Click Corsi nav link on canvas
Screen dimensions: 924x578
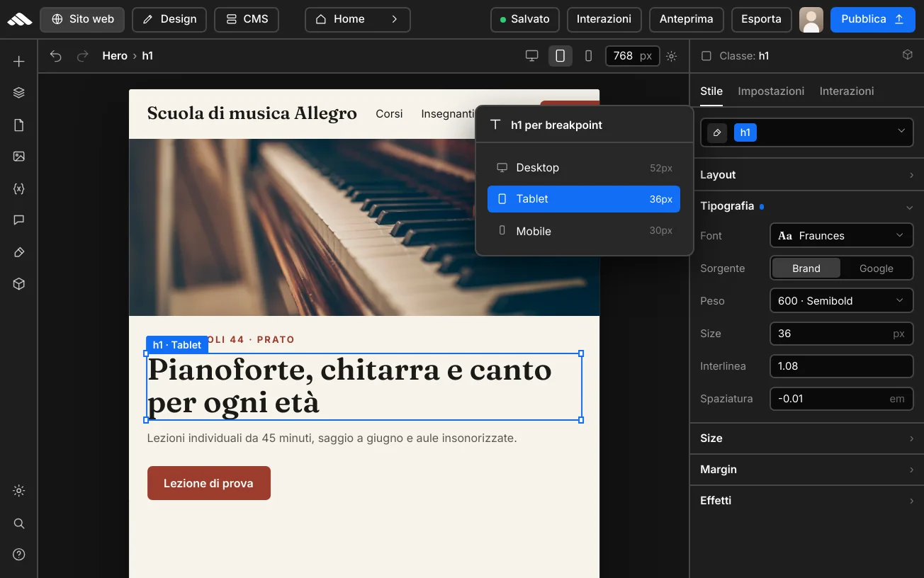click(x=389, y=113)
